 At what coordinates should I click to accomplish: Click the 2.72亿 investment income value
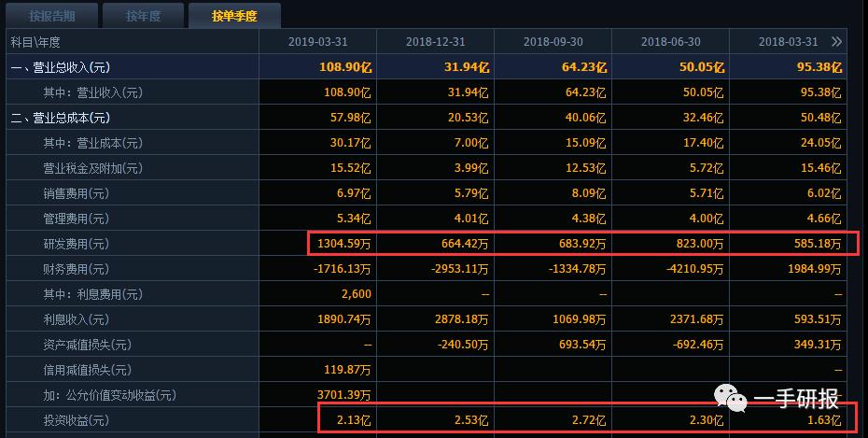click(589, 421)
